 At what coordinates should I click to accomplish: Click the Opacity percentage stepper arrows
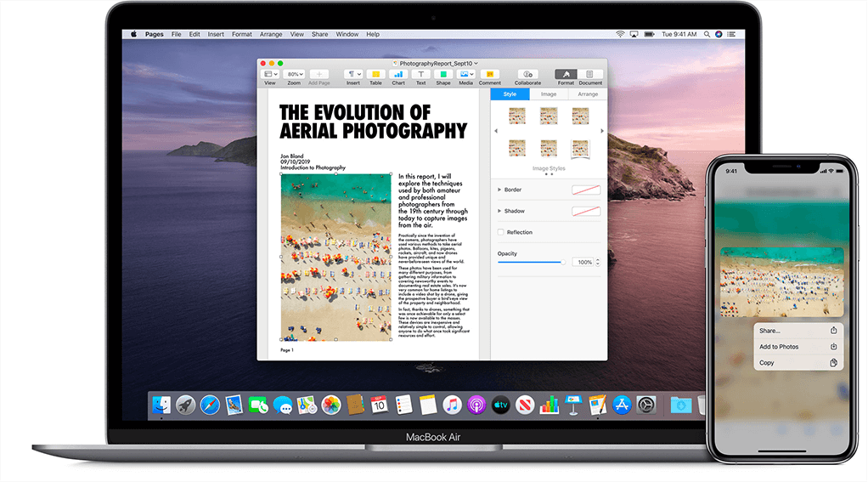click(598, 263)
